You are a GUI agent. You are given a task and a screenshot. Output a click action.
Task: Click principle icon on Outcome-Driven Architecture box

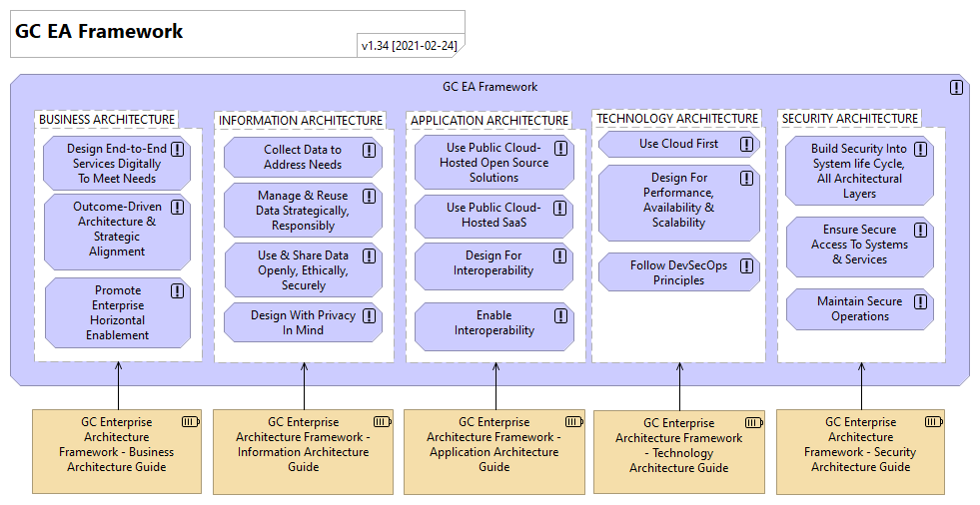point(178,208)
